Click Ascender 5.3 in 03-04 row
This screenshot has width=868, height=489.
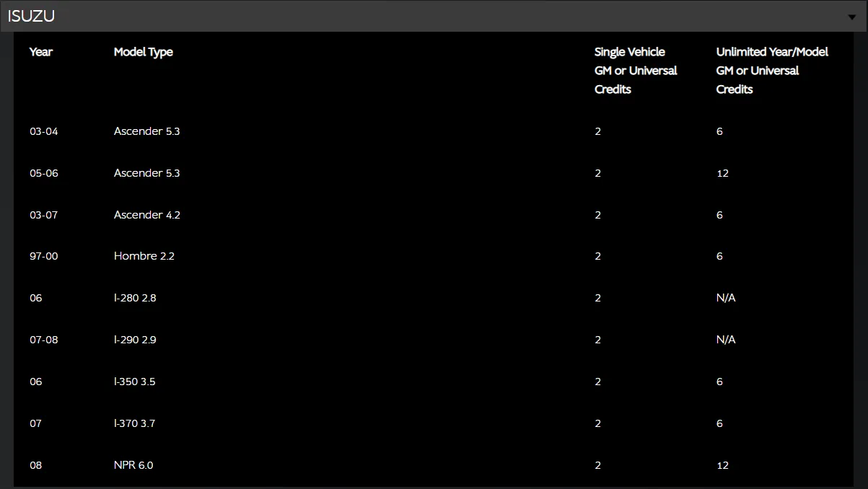[x=147, y=131]
